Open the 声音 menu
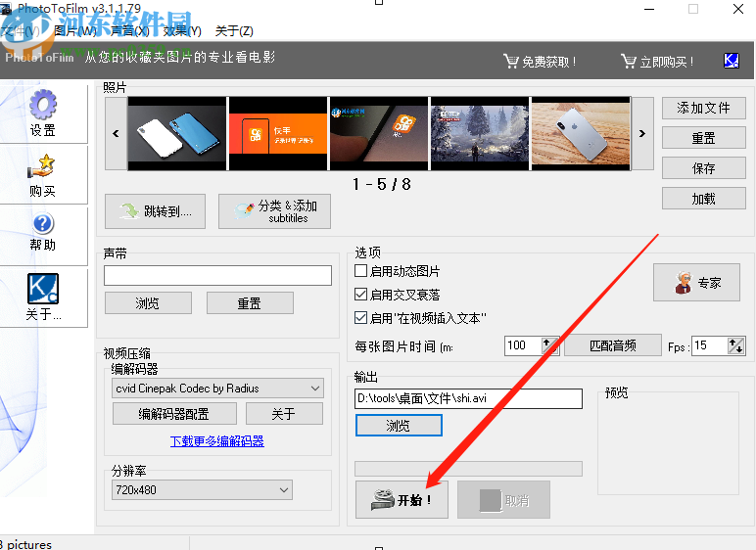Screen dimensions: 756x550 click(x=130, y=31)
